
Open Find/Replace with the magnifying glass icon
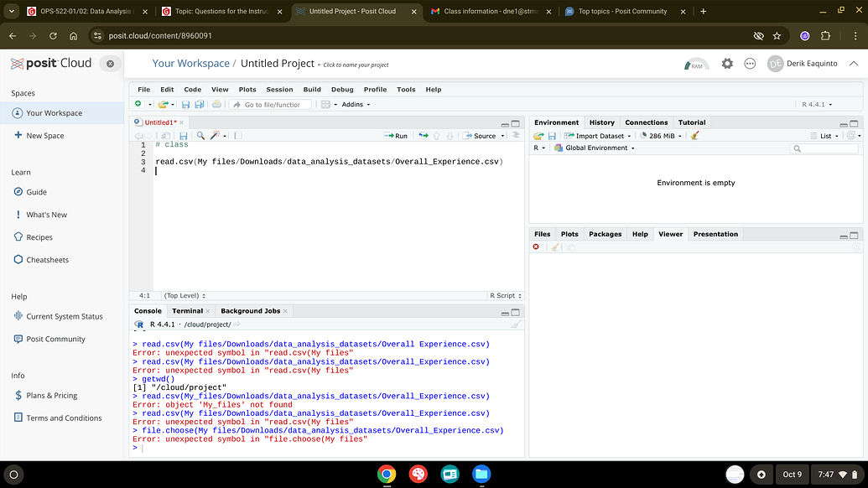(x=202, y=135)
